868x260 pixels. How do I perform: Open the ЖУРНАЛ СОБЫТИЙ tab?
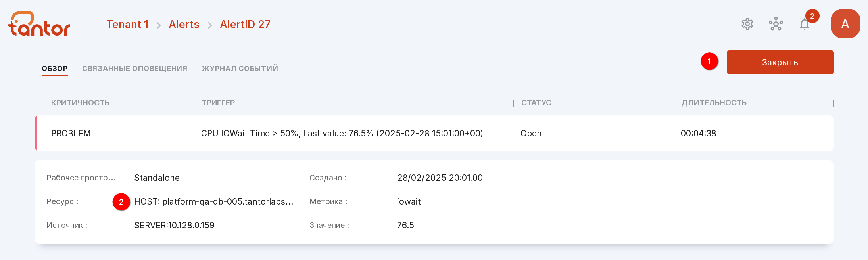pos(240,68)
